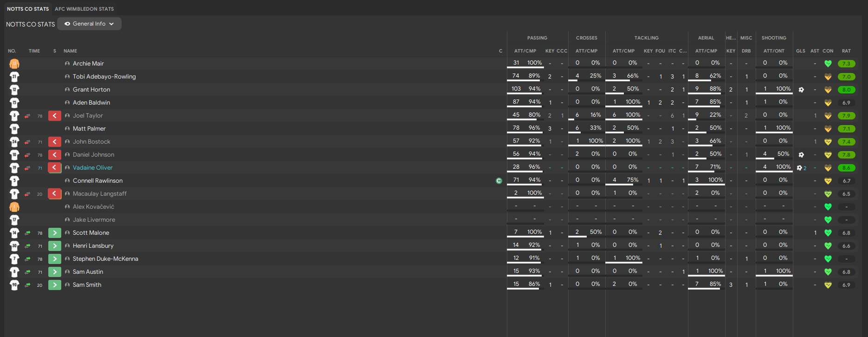
Task: Click the goal ball icon for Daniel Johnson
Action: (801, 155)
